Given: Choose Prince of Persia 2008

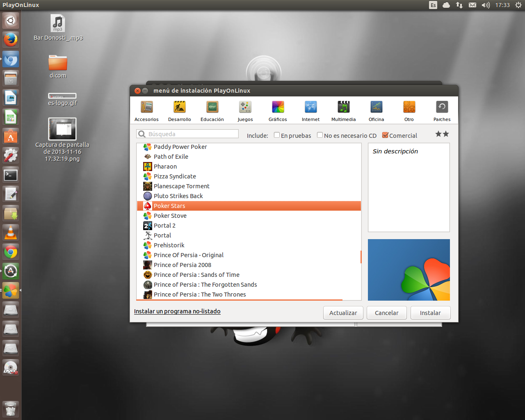Looking at the screenshot, I should (x=249, y=265).
